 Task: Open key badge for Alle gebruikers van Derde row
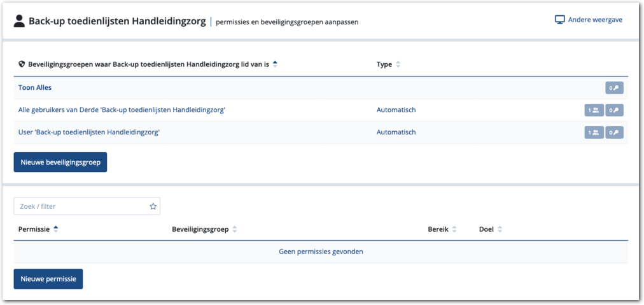point(614,110)
